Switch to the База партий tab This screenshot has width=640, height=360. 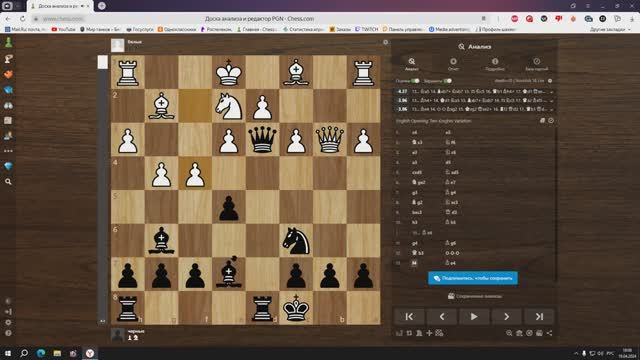click(536, 64)
